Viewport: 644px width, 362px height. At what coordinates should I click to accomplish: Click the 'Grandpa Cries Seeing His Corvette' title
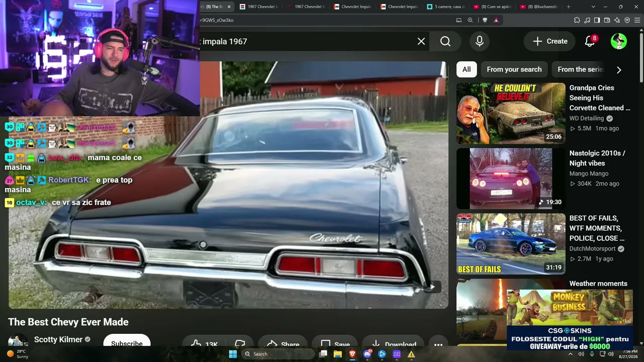[x=600, y=98]
